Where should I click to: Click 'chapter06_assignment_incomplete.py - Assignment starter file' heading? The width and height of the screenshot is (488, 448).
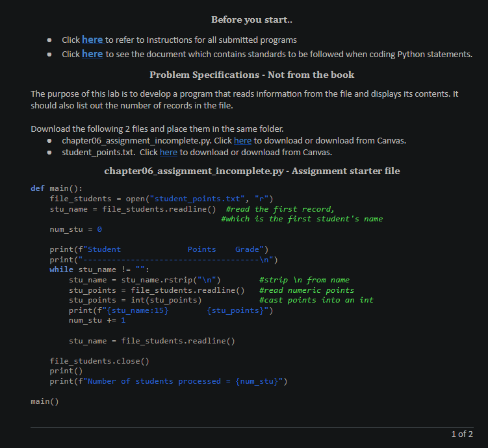tap(251, 171)
